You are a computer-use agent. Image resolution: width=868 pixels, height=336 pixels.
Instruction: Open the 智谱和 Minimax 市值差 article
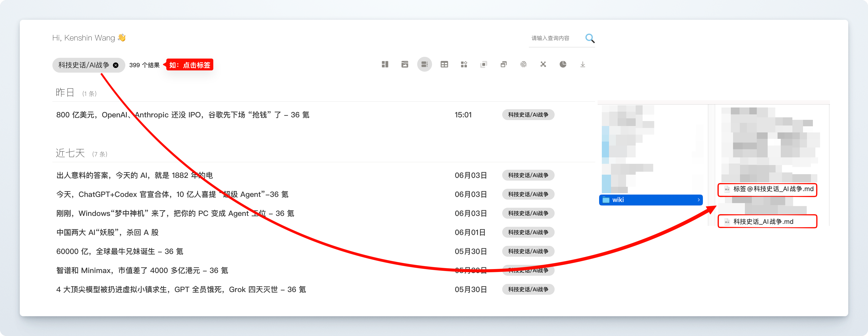(142, 270)
